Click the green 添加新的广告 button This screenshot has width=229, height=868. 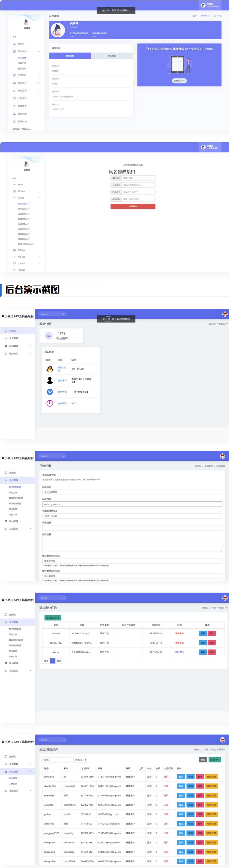53,618
